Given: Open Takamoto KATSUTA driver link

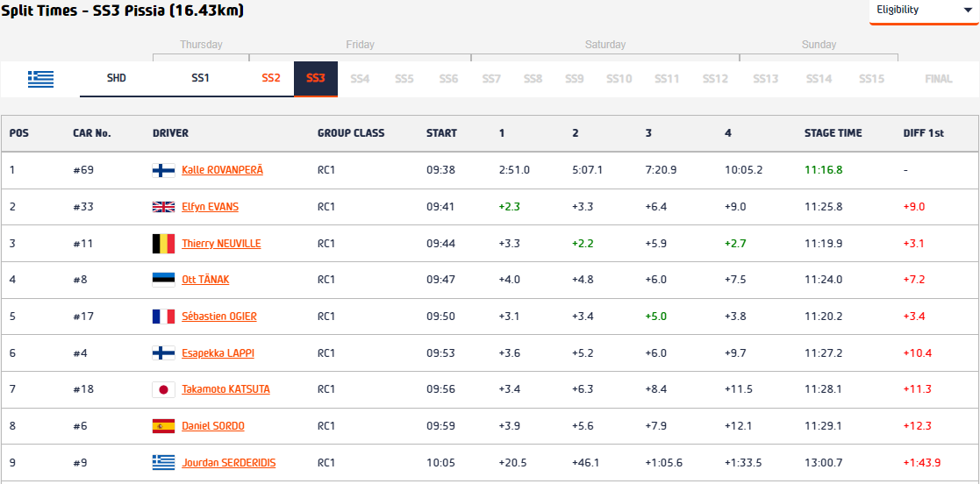Looking at the screenshot, I should 225,389.
